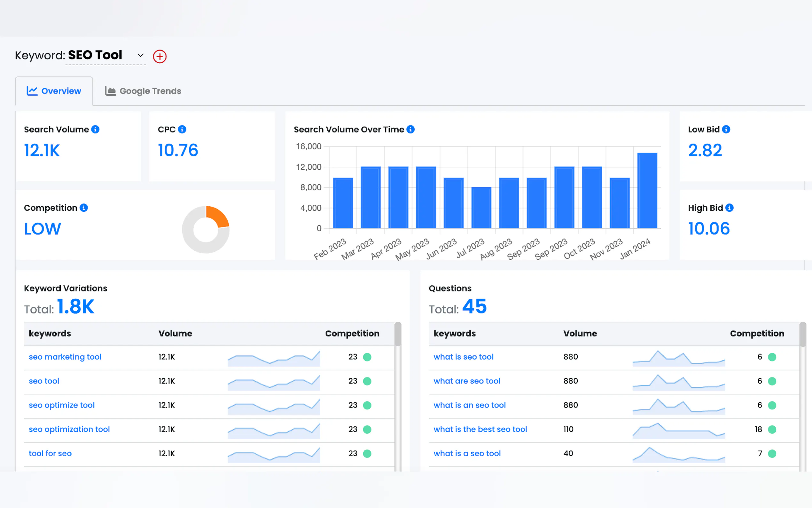Click the 'seo optimization tool' keyword link
Viewport: 812px width, 508px height.
tap(69, 429)
